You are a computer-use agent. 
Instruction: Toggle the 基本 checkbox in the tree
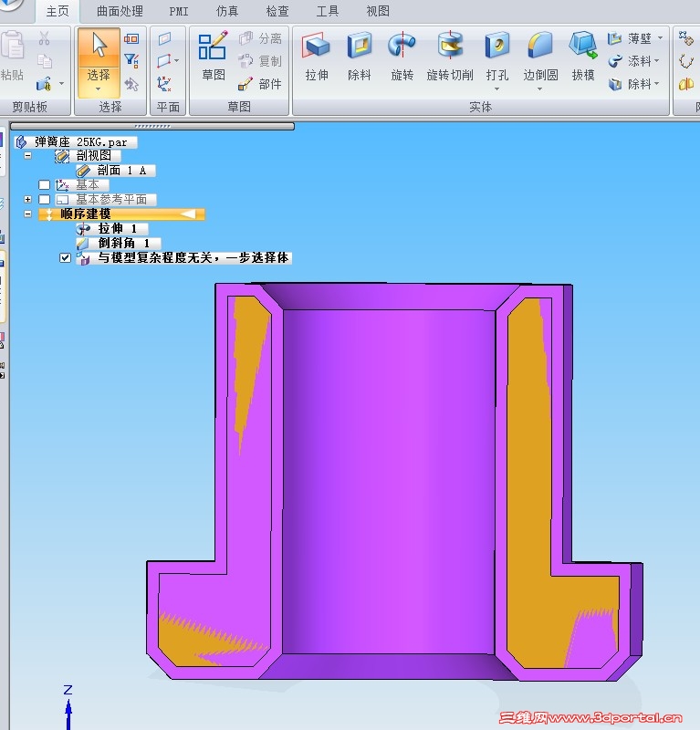click(44, 185)
